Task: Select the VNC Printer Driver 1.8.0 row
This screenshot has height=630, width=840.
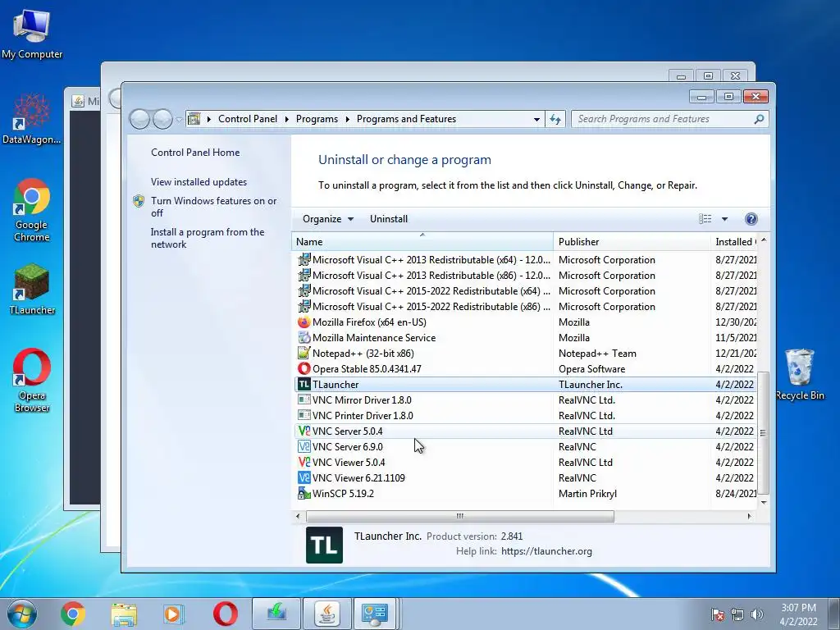Action: click(525, 415)
